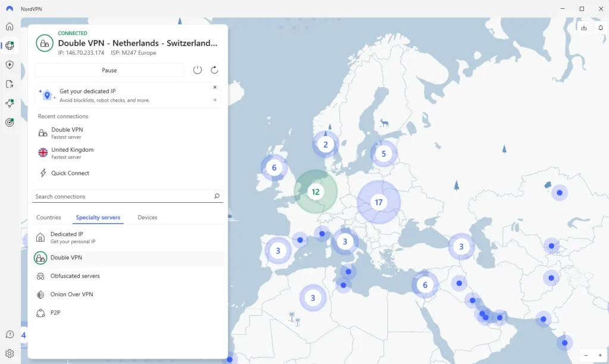Click the Settings gear icon

click(x=10, y=353)
